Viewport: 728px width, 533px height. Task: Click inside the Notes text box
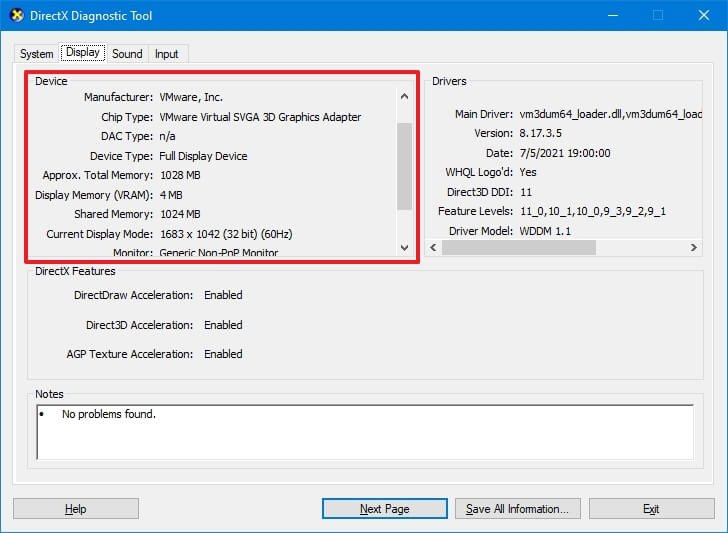click(365, 432)
